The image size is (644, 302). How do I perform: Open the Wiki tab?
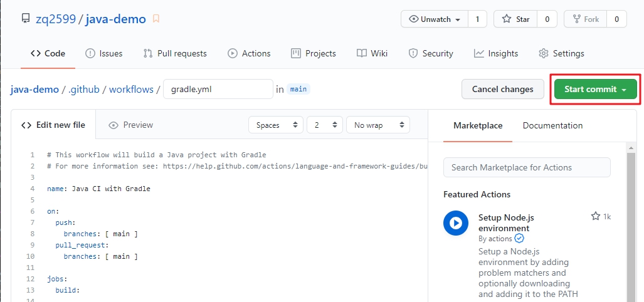(372, 53)
